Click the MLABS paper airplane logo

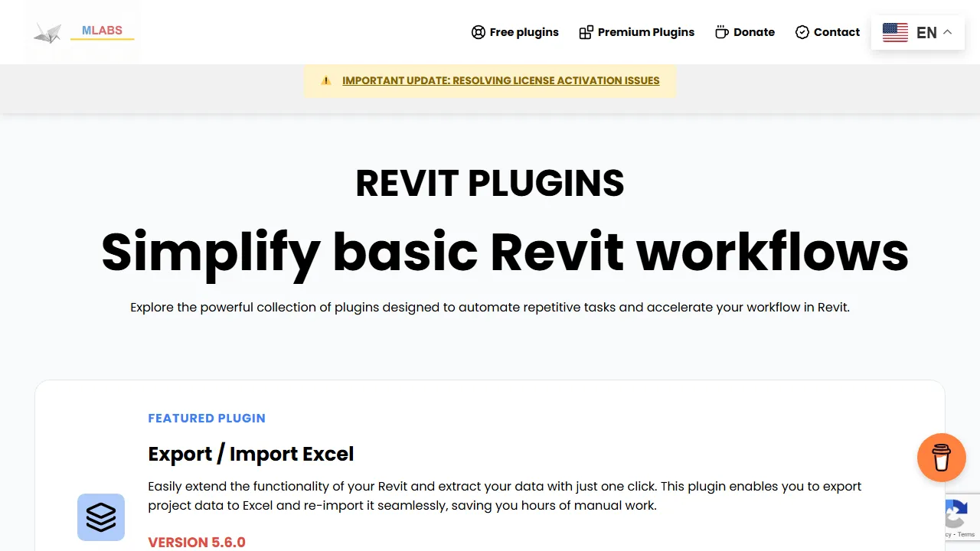[x=47, y=32]
